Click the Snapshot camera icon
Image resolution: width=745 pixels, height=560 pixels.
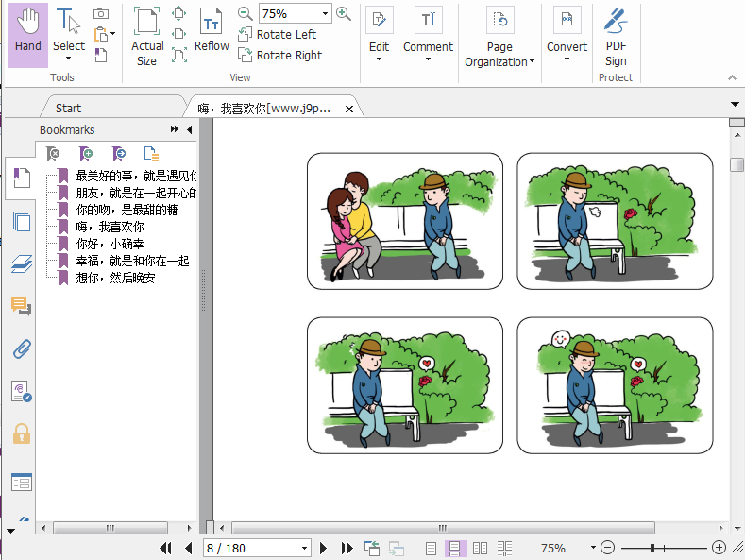pyautogui.click(x=101, y=14)
